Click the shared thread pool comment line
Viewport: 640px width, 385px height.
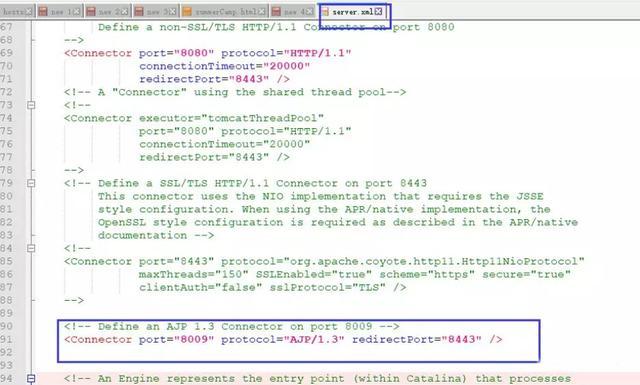tap(235, 92)
